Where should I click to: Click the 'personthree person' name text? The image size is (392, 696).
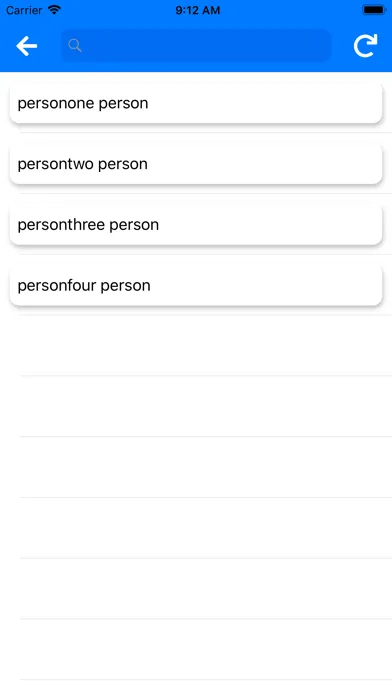click(x=88, y=225)
